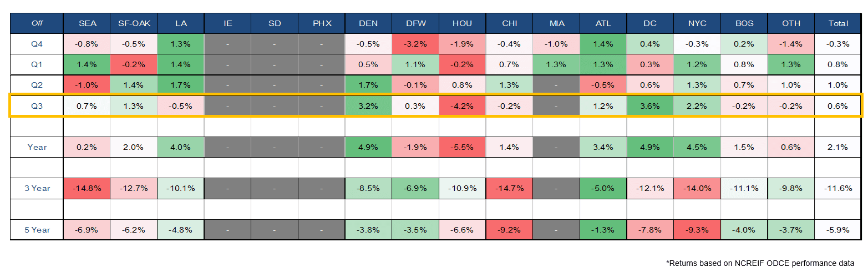The width and height of the screenshot is (868, 272).
Task: Click the 3 Year CHI cell -14.7%
Action: [x=509, y=188]
